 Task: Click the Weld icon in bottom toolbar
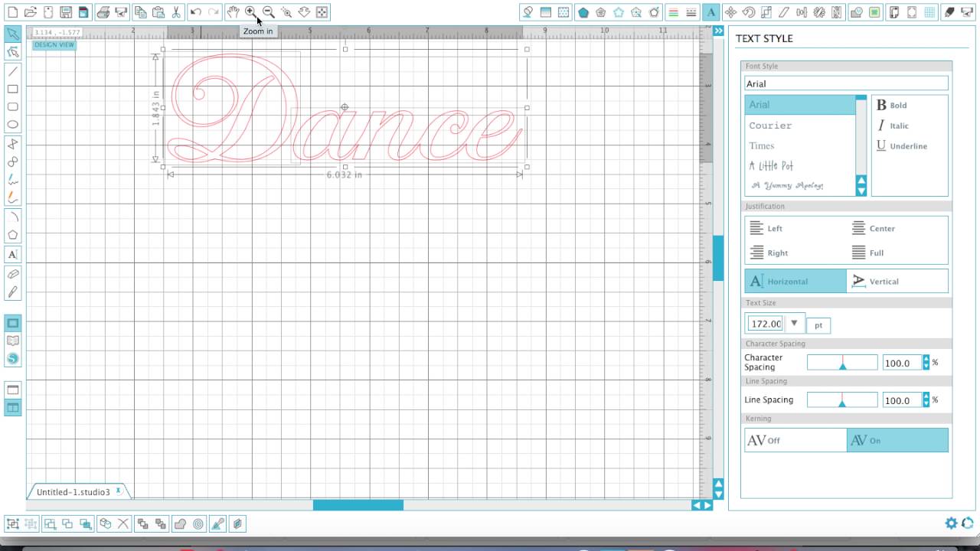[180, 524]
